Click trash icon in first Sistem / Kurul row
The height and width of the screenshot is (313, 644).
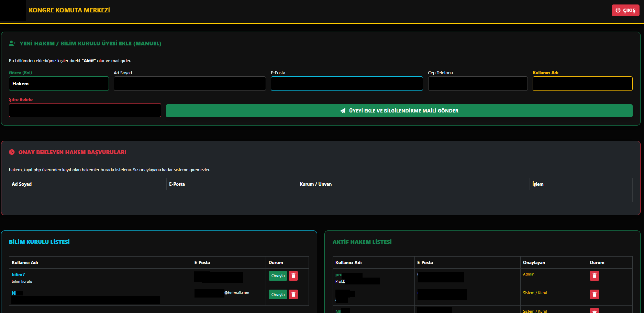point(594,294)
